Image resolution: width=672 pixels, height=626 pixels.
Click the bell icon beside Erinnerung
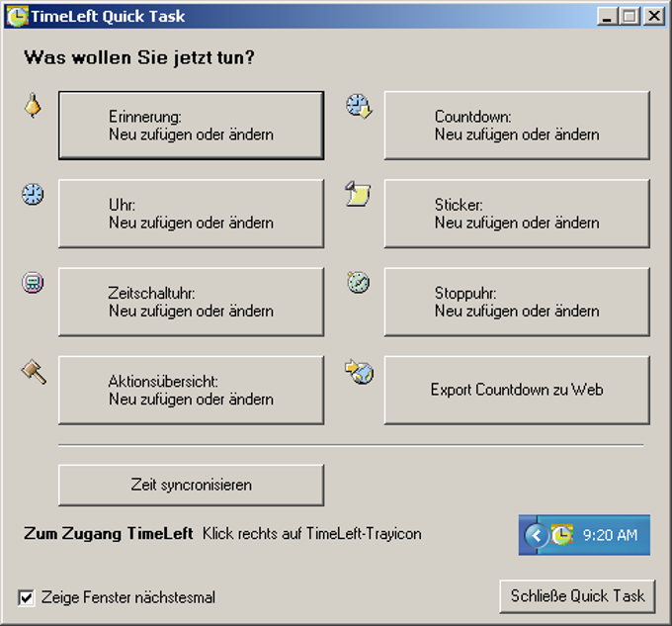(x=33, y=105)
